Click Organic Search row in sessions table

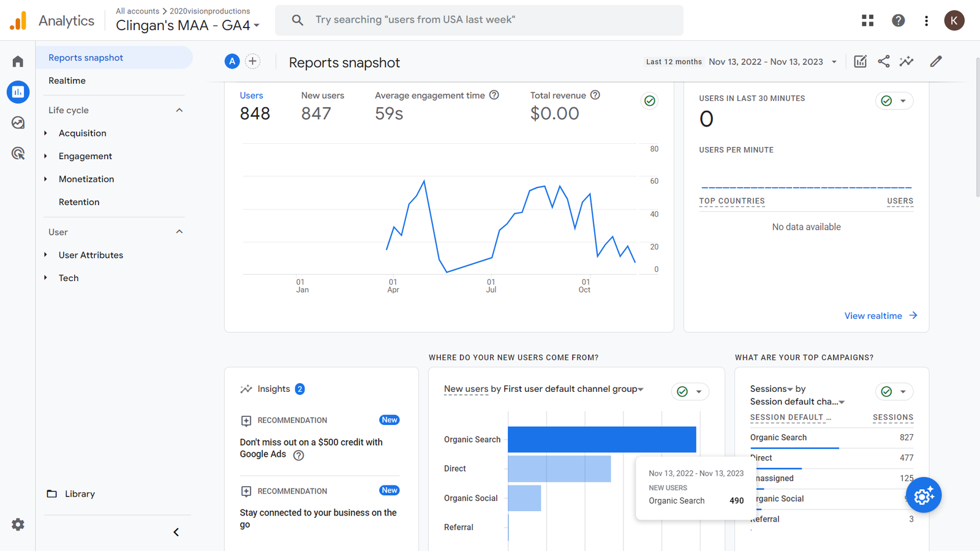pos(831,438)
